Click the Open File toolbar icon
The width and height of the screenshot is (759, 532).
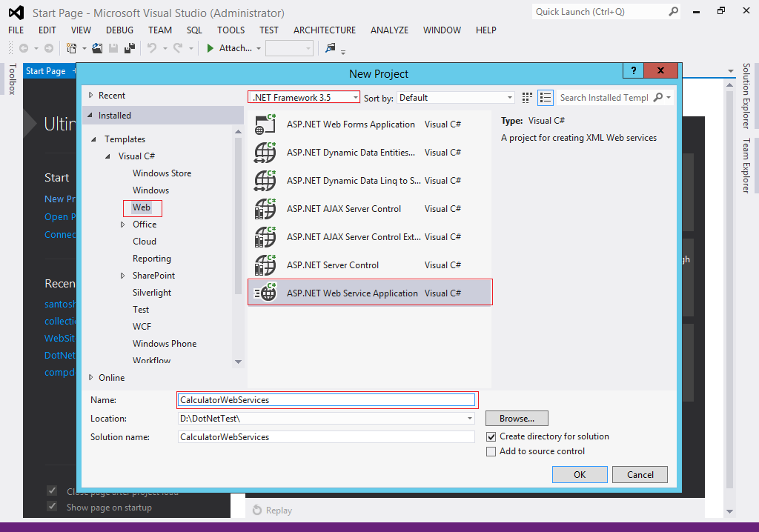(97, 48)
